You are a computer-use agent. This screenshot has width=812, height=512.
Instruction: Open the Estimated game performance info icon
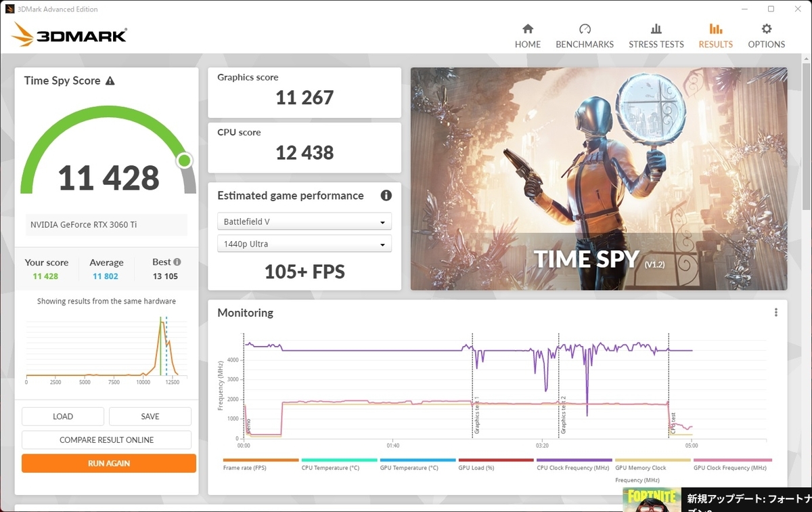(386, 195)
